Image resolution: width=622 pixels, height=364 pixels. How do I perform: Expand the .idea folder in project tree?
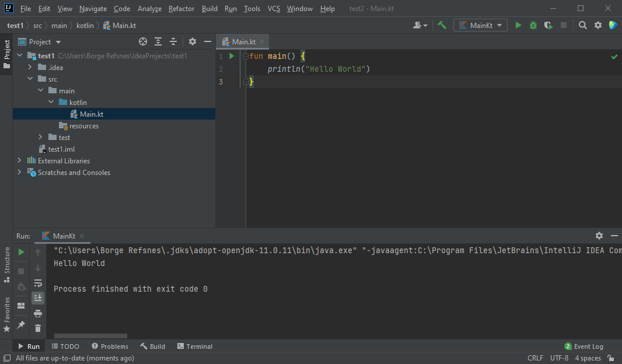(x=30, y=68)
